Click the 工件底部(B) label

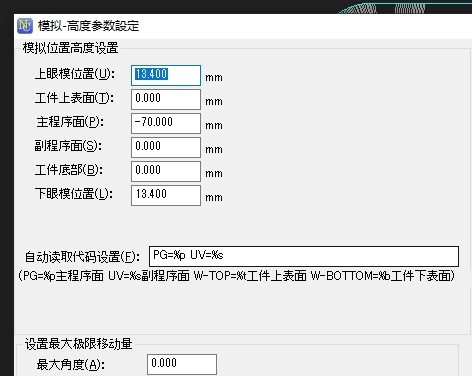point(69,170)
